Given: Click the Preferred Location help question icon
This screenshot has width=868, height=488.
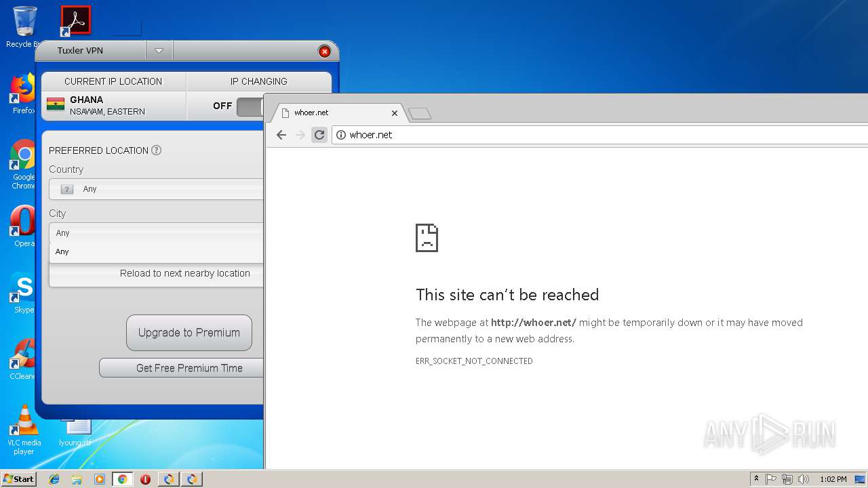Looking at the screenshot, I should (156, 150).
